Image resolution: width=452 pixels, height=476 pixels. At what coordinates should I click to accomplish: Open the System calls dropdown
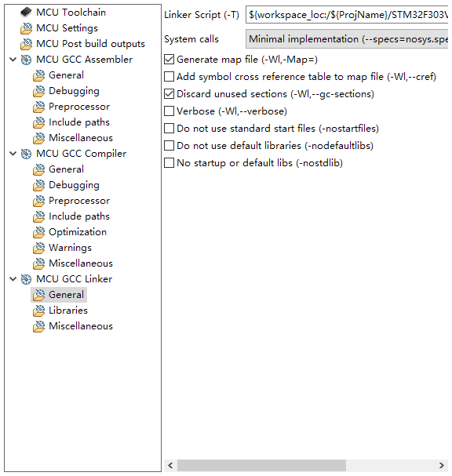tap(347, 39)
